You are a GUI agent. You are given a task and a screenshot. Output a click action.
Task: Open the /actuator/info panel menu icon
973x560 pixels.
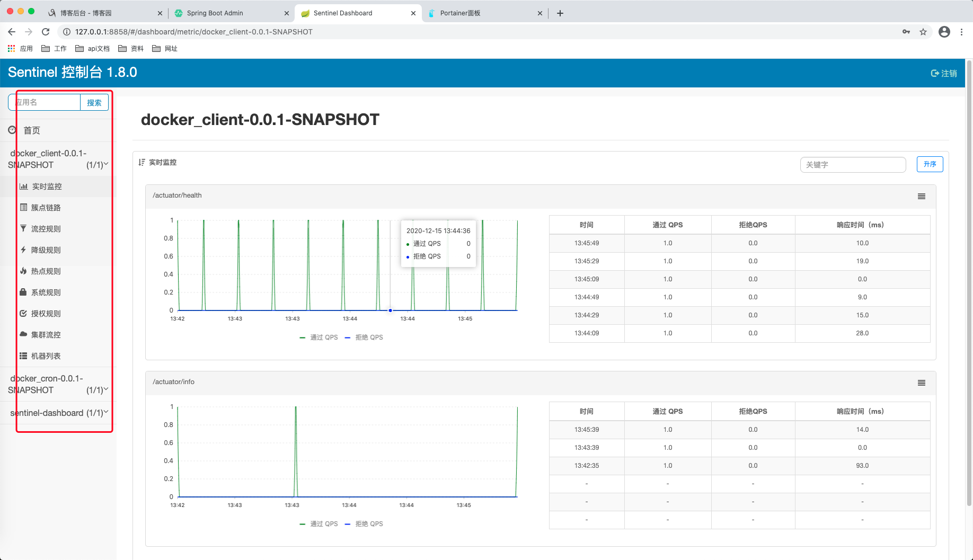[922, 383]
